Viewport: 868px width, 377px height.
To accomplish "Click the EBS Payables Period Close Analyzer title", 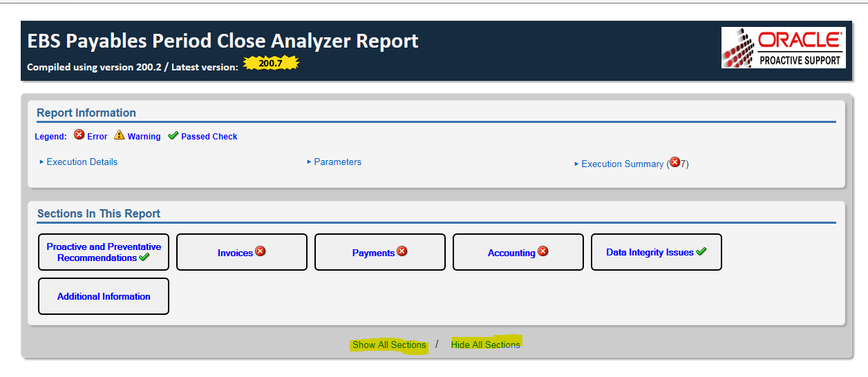I will click(223, 41).
